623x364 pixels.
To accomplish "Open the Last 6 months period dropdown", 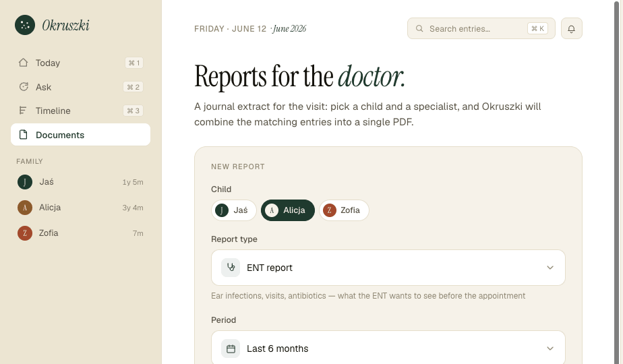I will coord(388,347).
